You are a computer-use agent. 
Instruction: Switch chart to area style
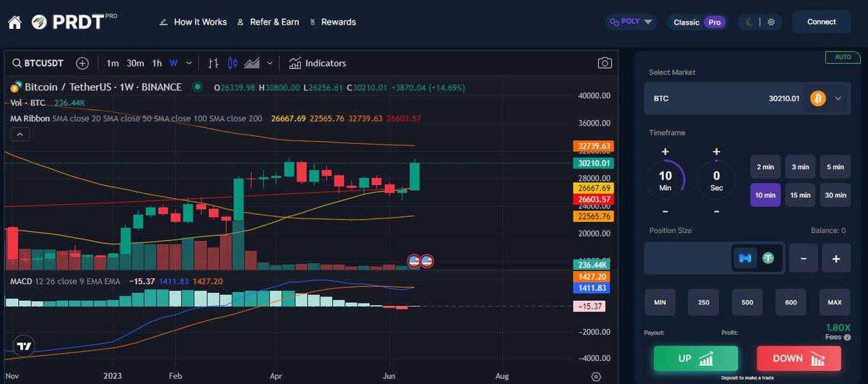[x=252, y=63]
